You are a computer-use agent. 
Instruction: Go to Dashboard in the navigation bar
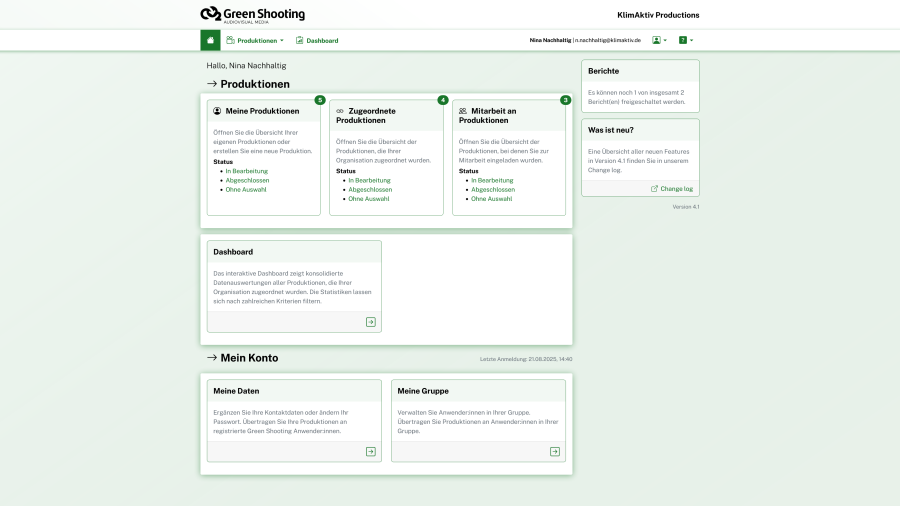(317, 40)
